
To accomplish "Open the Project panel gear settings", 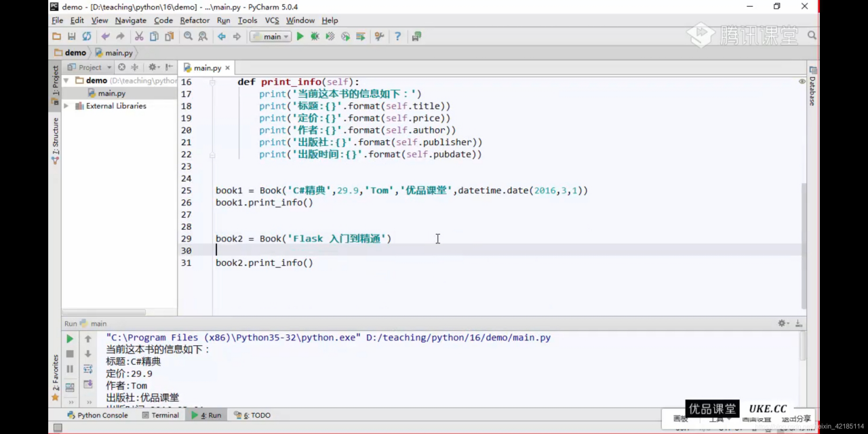I will 153,67.
